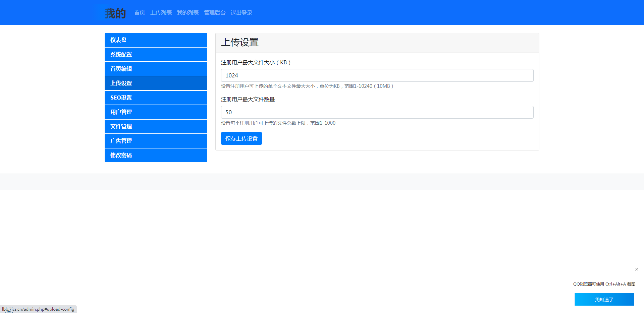Dismiss the QQ browser screenshot tip
Image resolution: width=644 pixels, height=313 pixels.
(x=636, y=269)
